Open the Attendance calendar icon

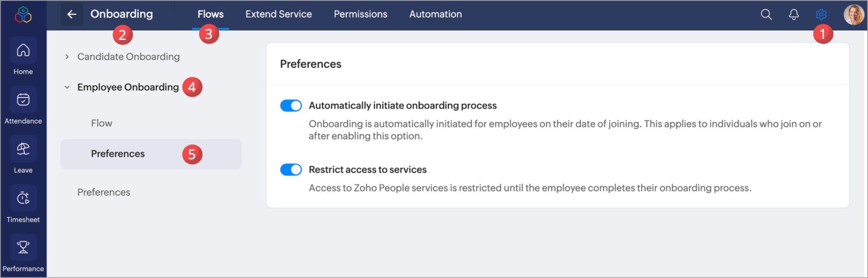coord(23,100)
